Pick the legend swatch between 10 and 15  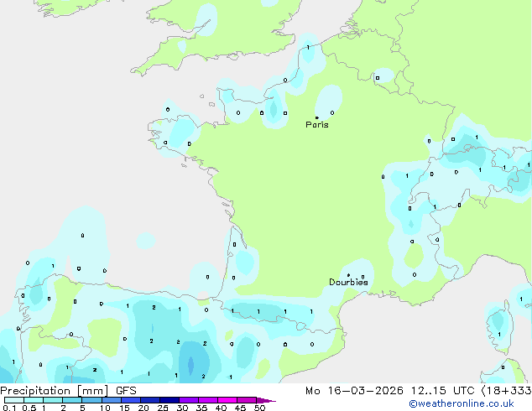(x=111, y=400)
